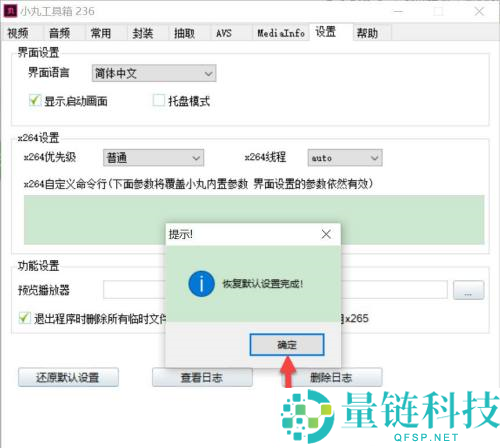Viewport: 500px width, 448px height.
Task: Go to the AVS tab
Action: [x=224, y=33]
